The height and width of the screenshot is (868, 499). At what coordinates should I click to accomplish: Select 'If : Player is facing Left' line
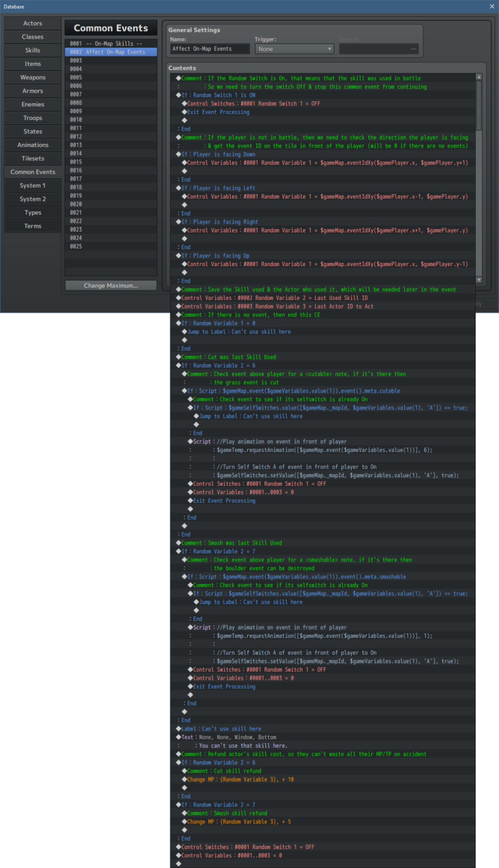pos(323,188)
